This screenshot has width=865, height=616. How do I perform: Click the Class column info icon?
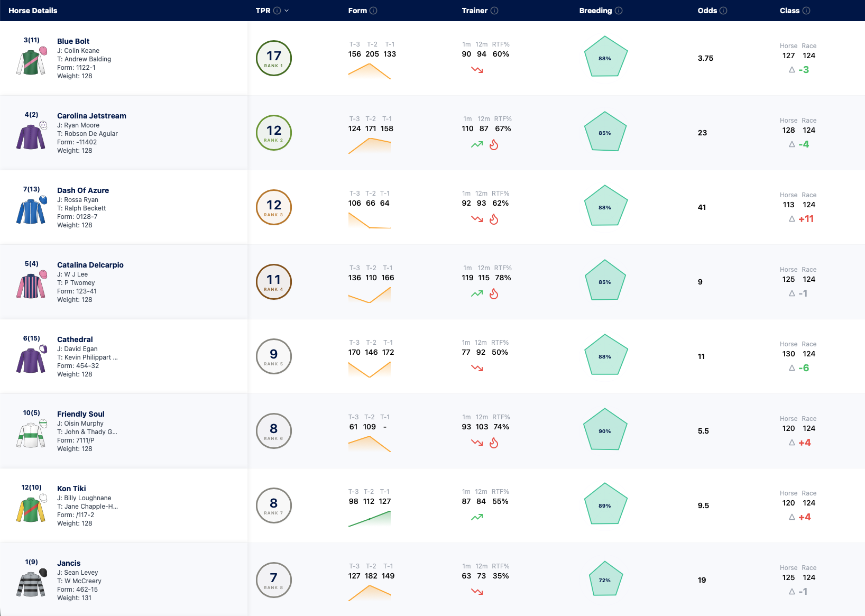806,11
